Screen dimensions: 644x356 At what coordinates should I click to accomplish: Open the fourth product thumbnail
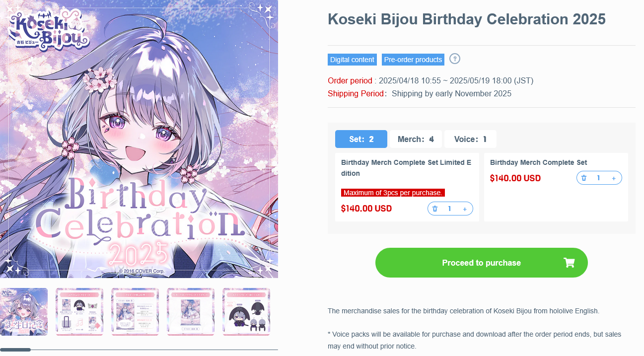pyautogui.click(x=191, y=312)
